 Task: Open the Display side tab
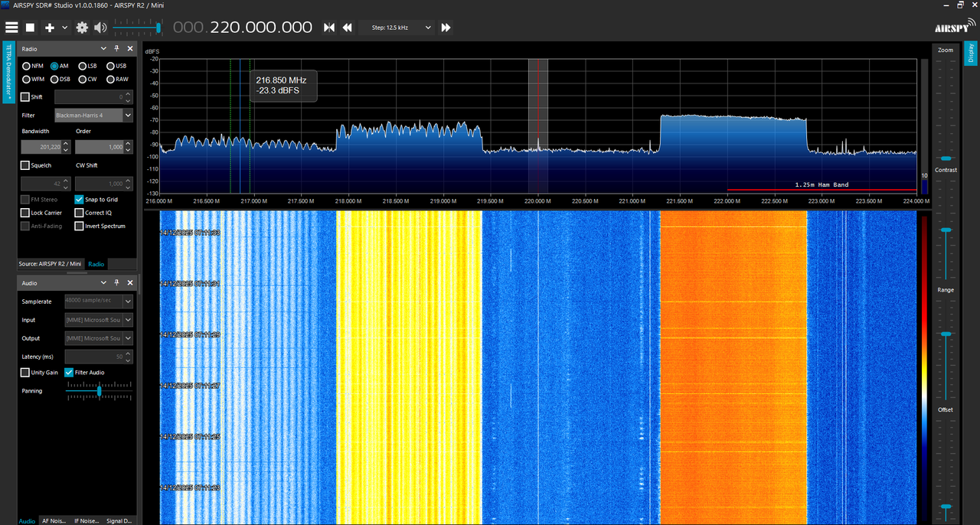coord(970,52)
